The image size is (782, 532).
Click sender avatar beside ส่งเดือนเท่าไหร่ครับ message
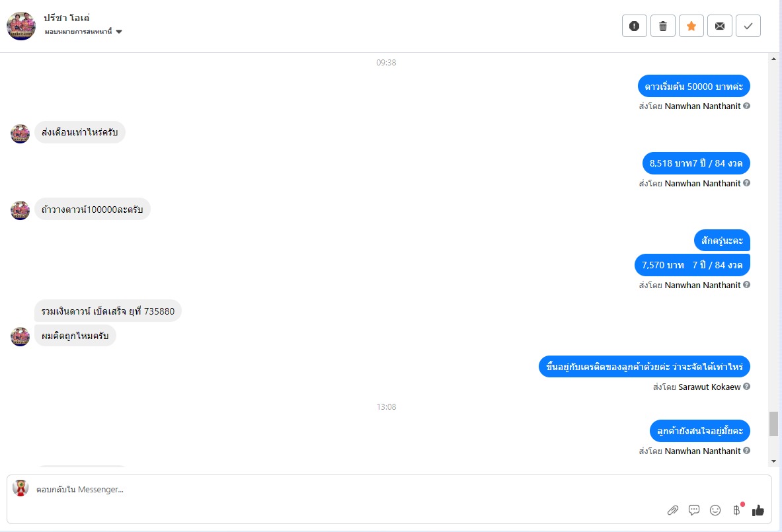20,133
